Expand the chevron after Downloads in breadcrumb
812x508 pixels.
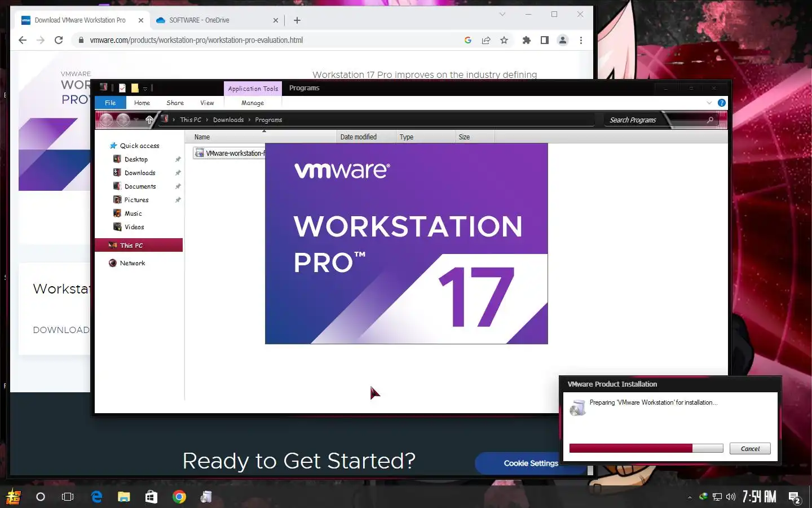click(249, 120)
